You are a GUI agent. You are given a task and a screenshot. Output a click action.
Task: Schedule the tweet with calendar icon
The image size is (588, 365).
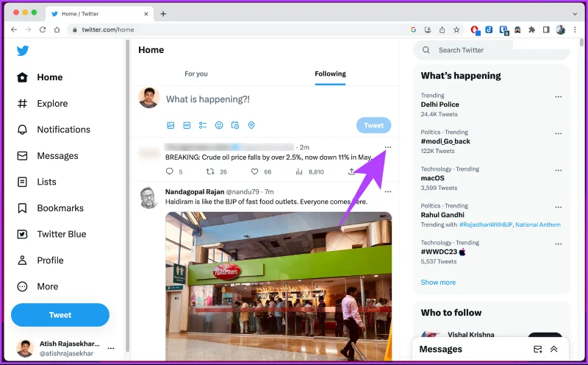click(x=235, y=125)
